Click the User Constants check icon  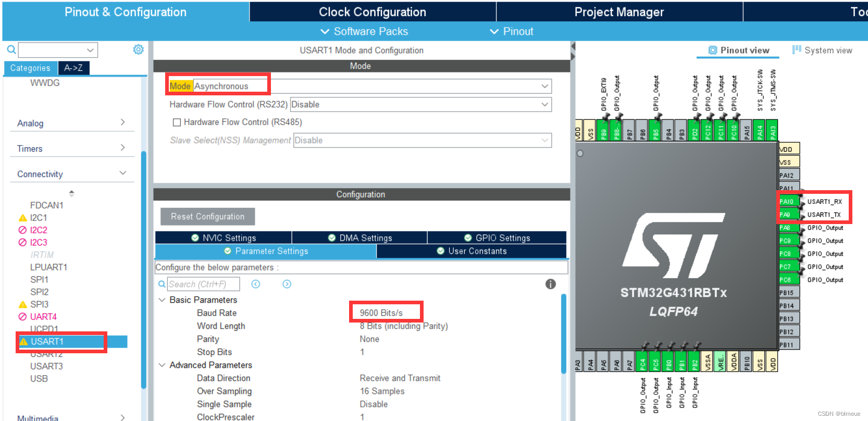(x=441, y=251)
